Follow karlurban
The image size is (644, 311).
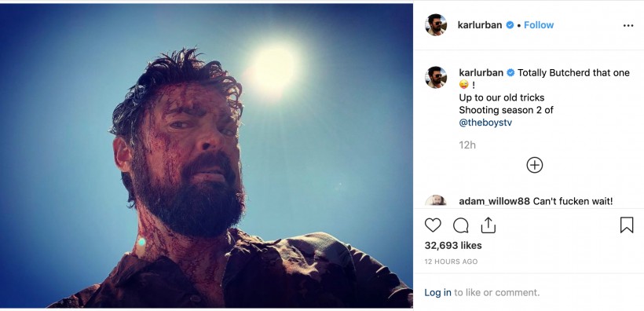[x=539, y=25]
